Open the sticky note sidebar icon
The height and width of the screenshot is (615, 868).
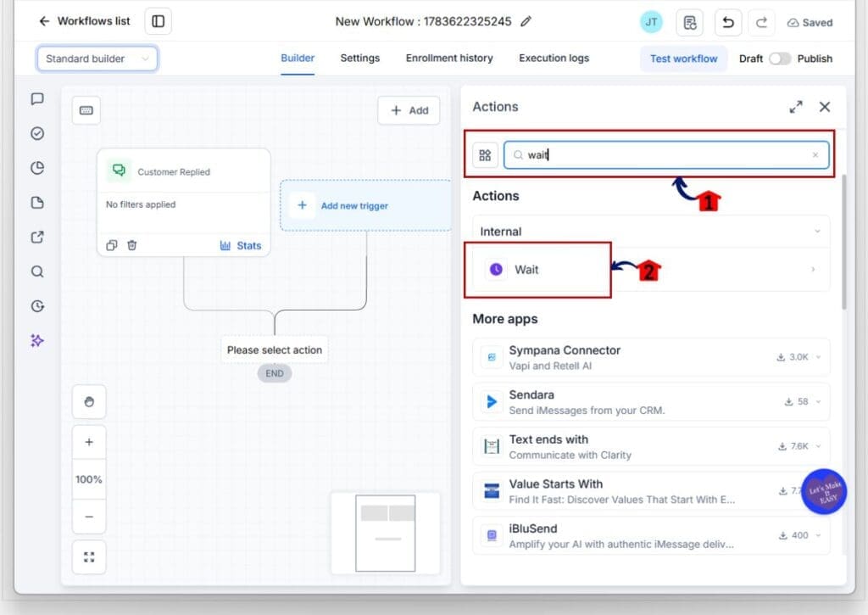[37, 203]
